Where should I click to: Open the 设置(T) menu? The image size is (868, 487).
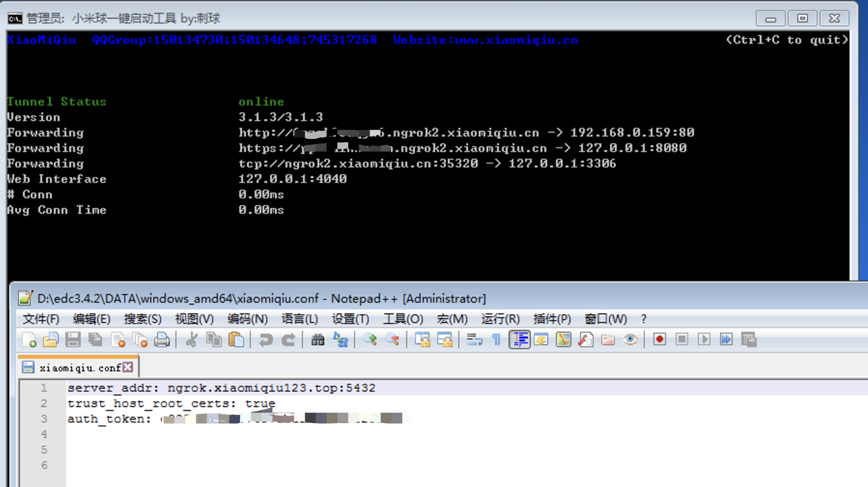click(x=350, y=319)
